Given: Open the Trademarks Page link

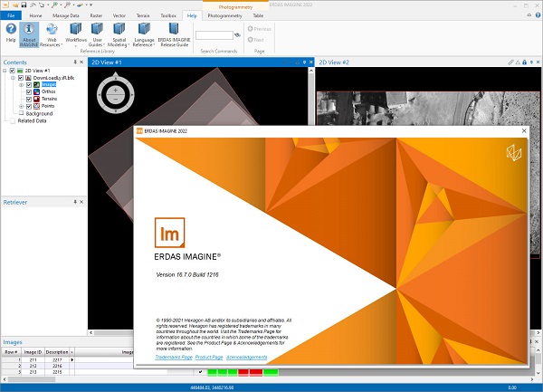Looking at the screenshot, I should pyautogui.click(x=174, y=357).
